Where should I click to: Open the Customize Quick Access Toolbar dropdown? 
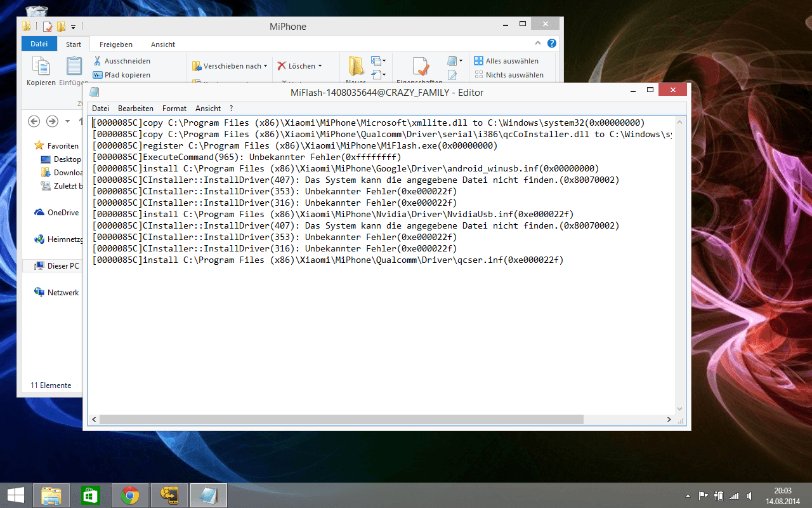point(74,27)
